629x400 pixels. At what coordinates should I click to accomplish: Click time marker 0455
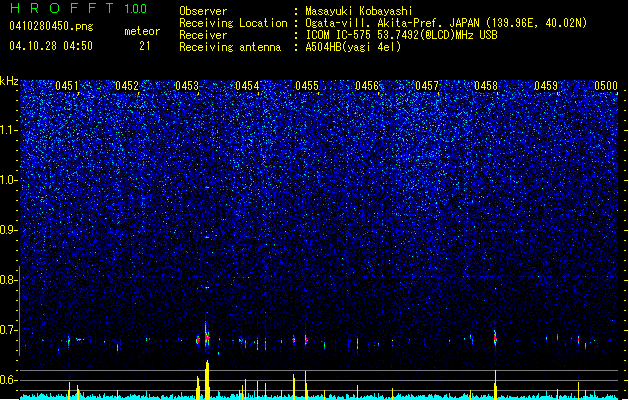tap(307, 86)
